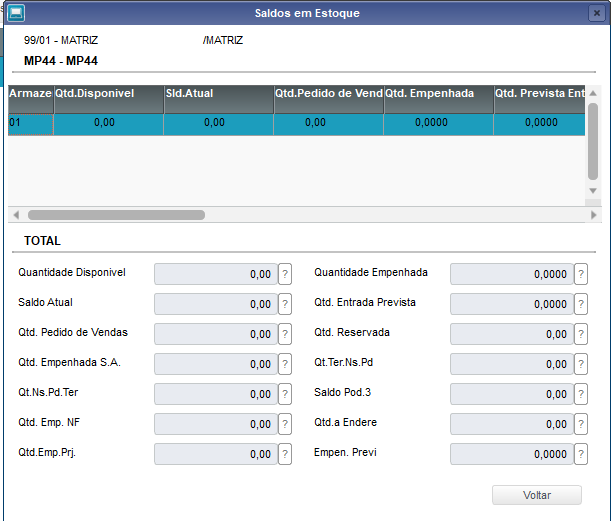Focus the Empen. Previ field
The width and height of the screenshot is (611, 521).
coord(512,454)
